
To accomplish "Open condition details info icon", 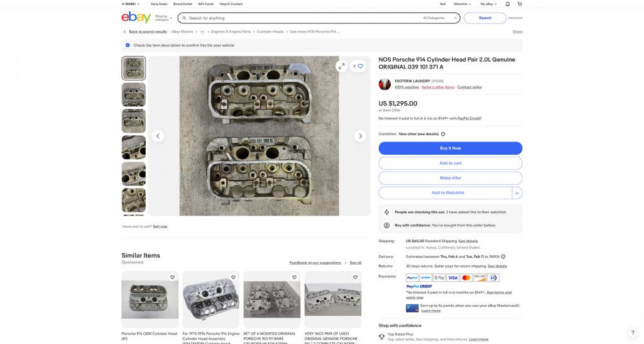I will pyautogui.click(x=443, y=134).
